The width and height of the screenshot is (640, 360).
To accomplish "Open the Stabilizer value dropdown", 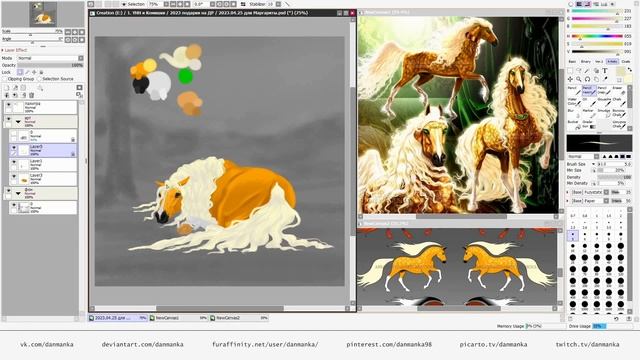I will pyautogui.click(x=278, y=4).
